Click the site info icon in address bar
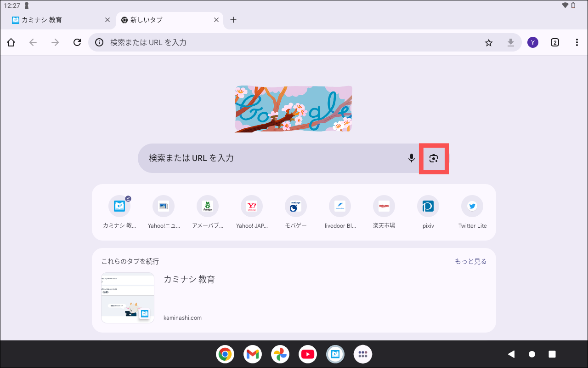Viewport: 588px width, 368px height. [x=99, y=42]
